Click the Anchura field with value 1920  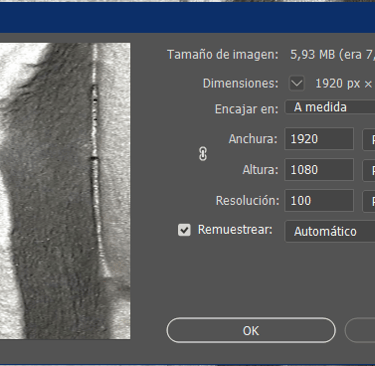pyautogui.click(x=319, y=139)
